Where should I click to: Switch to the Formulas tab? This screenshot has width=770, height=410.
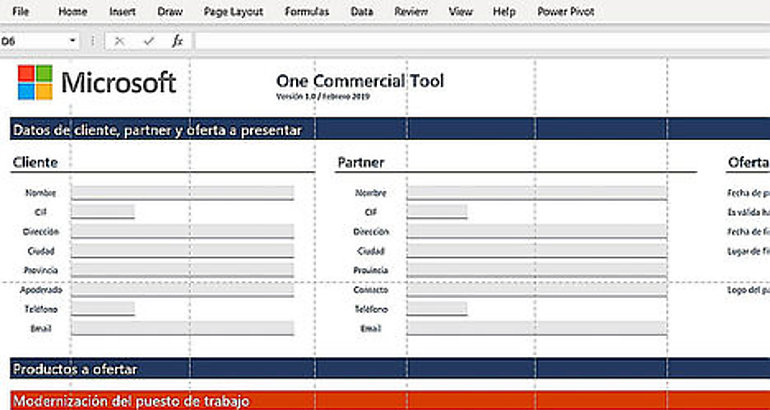pyautogui.click(x=307, y=11)
